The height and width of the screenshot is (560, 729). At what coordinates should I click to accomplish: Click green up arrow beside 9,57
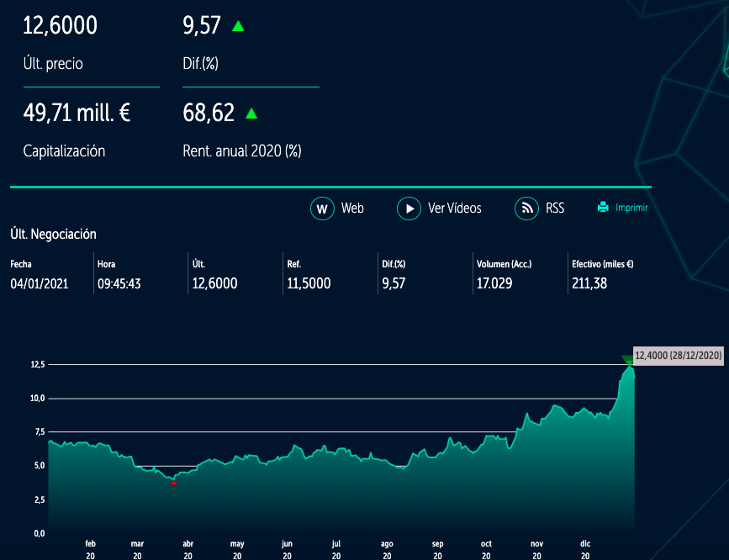(238, 26)
